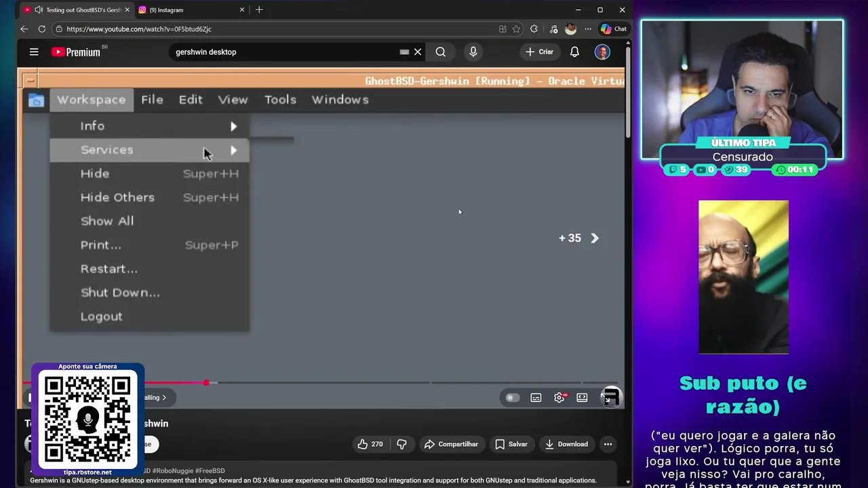
Task: Open YouTube notifications bell
Action: coord(574,52)
